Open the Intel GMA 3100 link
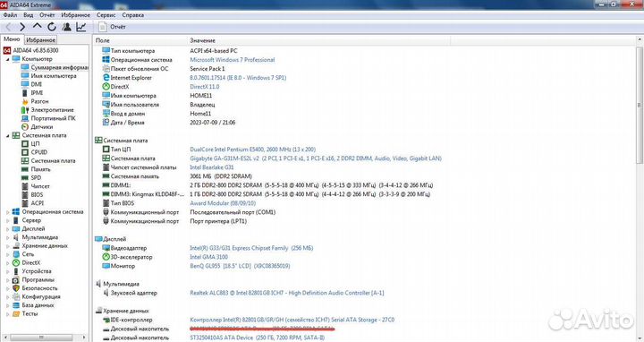The width and height of the screenshot is (644, 342). pos(208,257)
